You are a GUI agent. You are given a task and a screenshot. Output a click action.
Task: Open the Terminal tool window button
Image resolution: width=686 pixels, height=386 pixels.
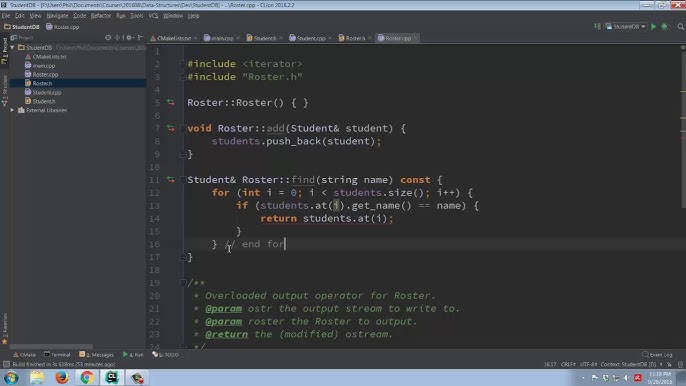57,354
